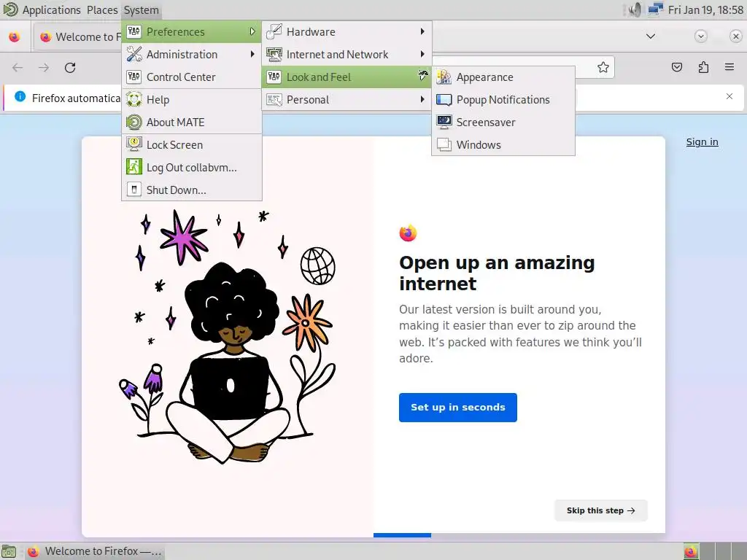Screen dimensions: 747x560
Task: Click the Internet and Network icon
Action: pos(274,54)
